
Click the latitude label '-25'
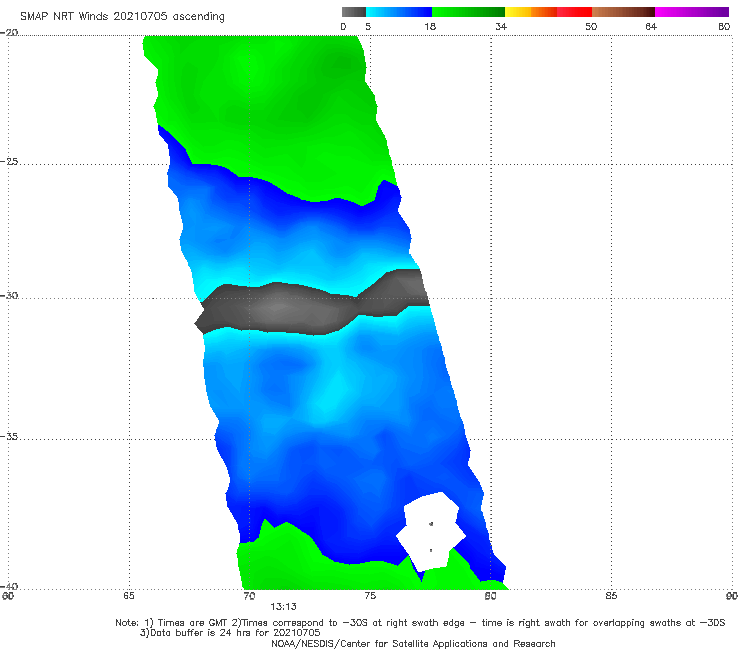9,162
